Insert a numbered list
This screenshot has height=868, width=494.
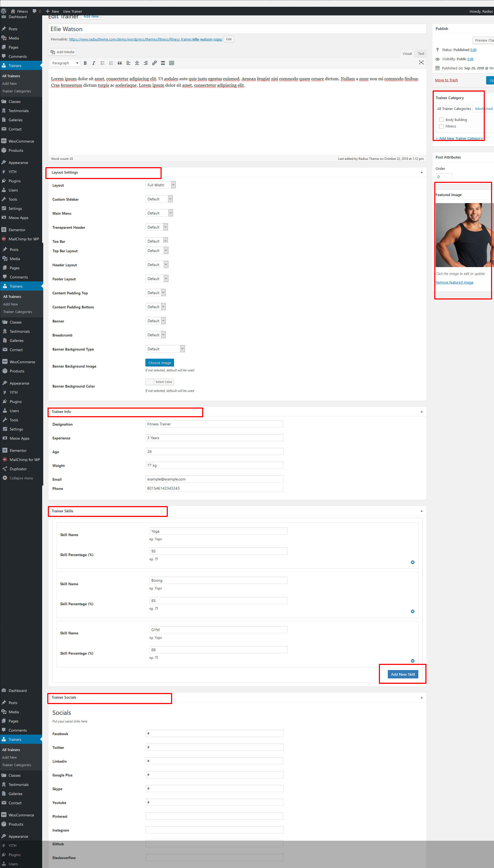(111, 63)
